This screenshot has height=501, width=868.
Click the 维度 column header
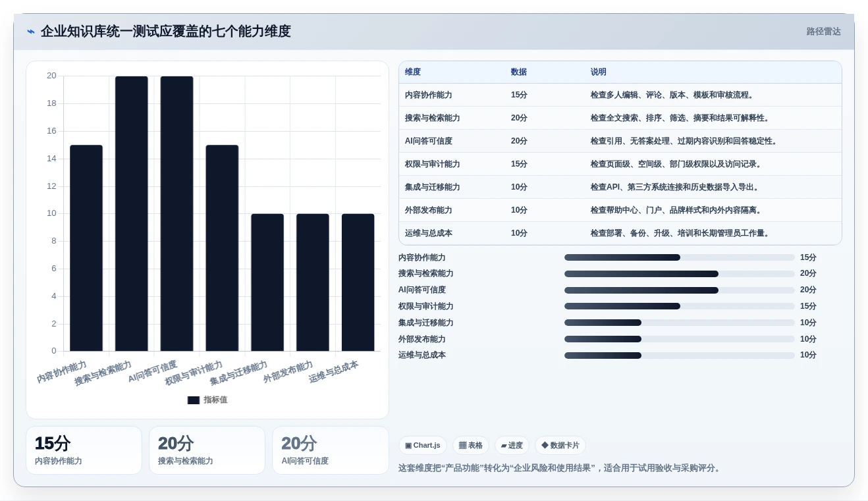pyautogui.click(x=413, y=72)
